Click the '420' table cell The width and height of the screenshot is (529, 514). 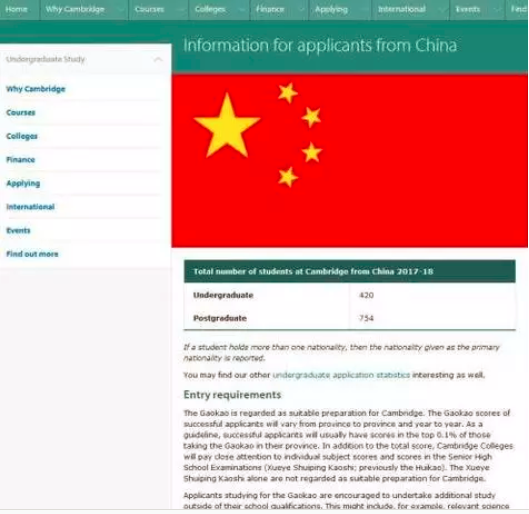366,295
